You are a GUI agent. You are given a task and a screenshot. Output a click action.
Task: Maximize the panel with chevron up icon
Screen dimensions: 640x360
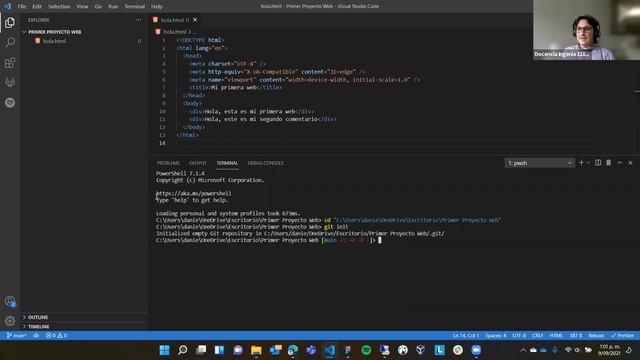(x=619, y=163)
